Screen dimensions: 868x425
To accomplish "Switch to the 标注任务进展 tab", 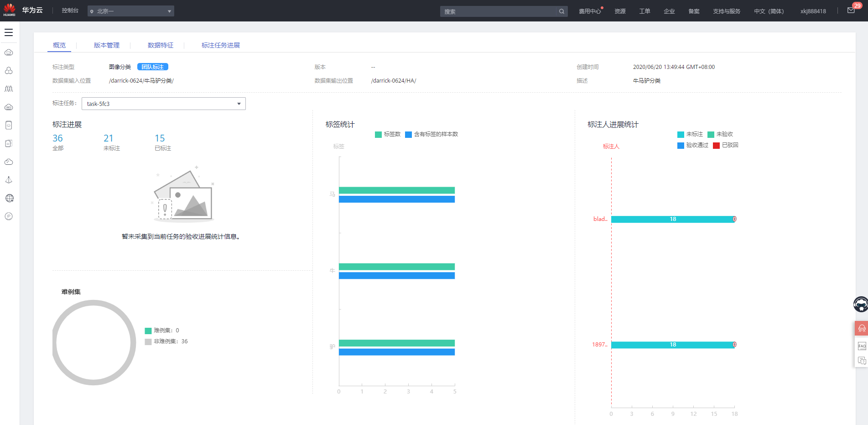I will tap(220, 45).
